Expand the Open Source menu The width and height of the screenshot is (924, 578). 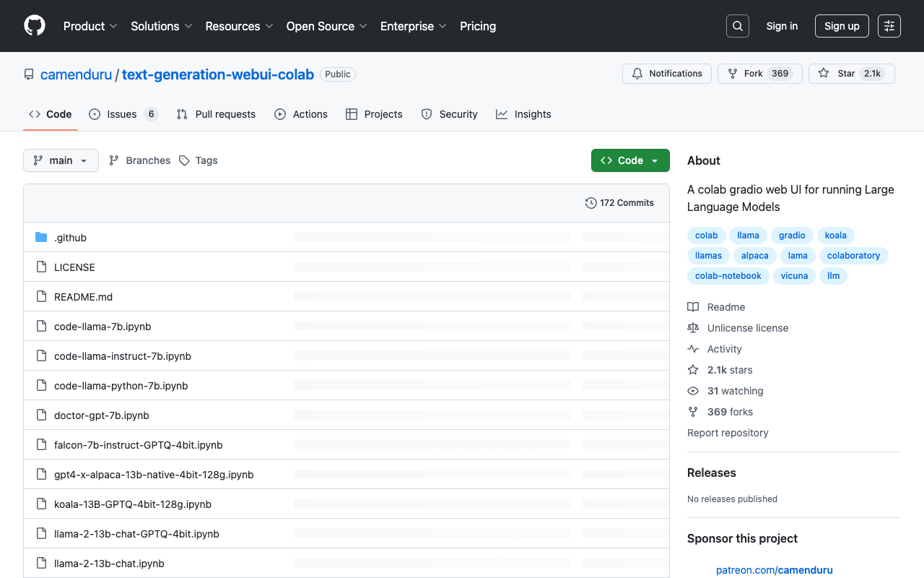point(327,26)
